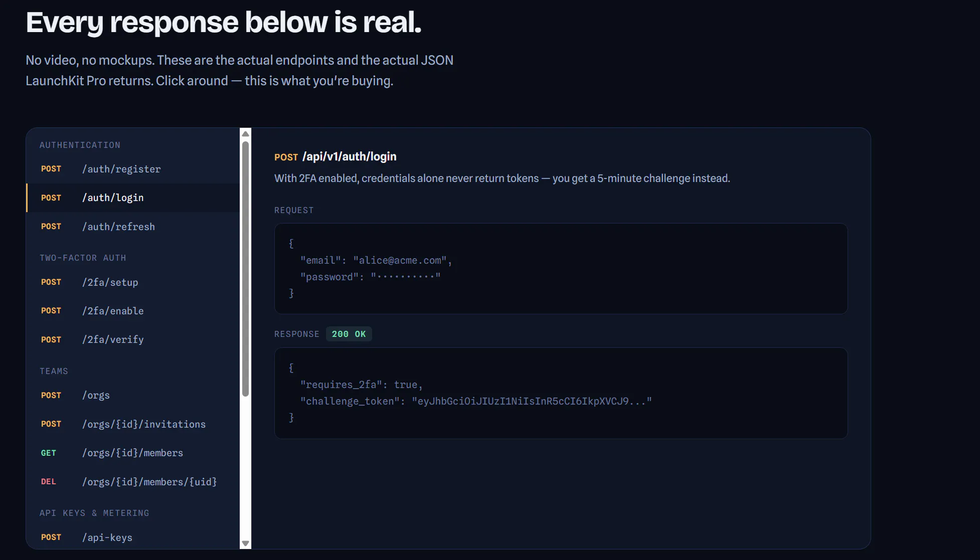Image resolution: width=980 pixels, height=560 pixels.
Task: Click the scrollbar down arrow
Action: (x=245, y=543)
